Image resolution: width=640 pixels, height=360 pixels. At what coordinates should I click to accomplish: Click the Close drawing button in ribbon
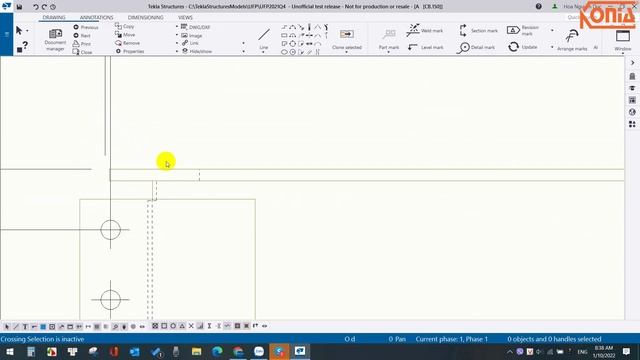pyautogui.click(x=82, y=52)
